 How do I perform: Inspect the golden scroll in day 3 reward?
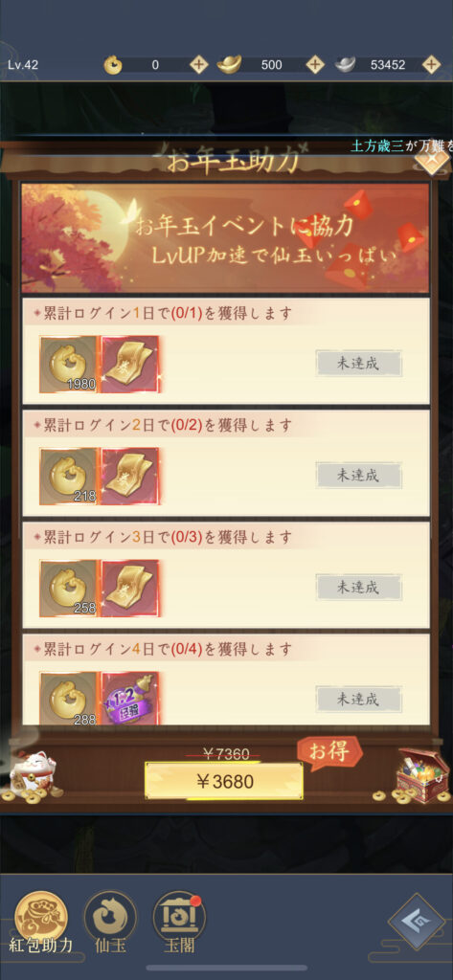pos(130,589)
